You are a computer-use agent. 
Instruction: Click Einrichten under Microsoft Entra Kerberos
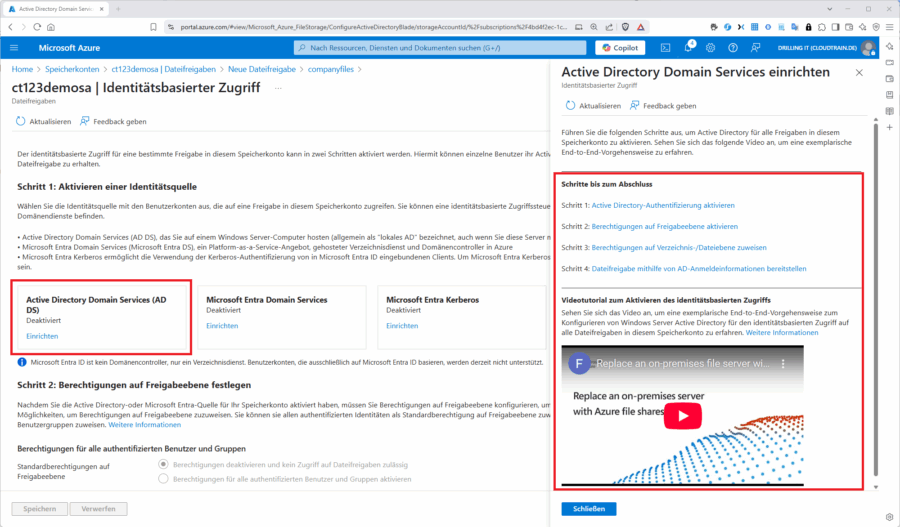(x=402, y=326)
